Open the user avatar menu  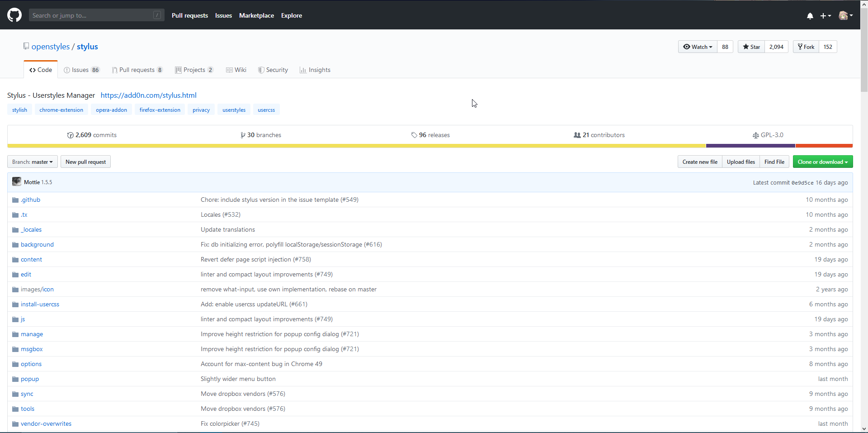click(845, 15)
